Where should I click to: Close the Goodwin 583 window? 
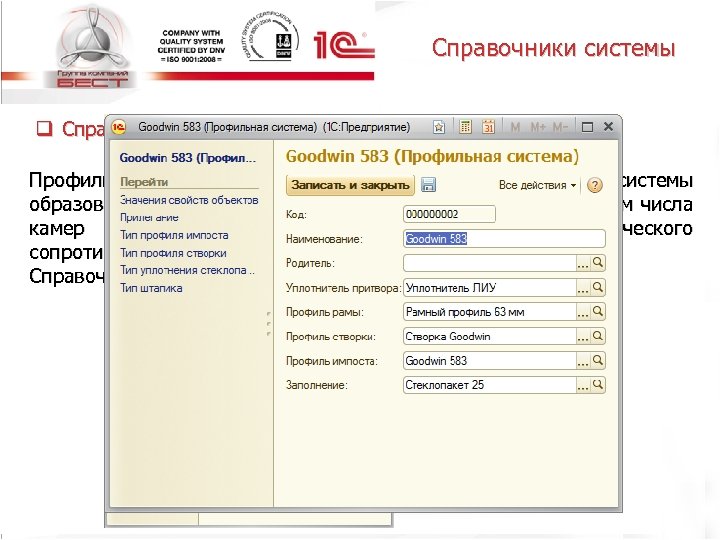pos(608,126)
